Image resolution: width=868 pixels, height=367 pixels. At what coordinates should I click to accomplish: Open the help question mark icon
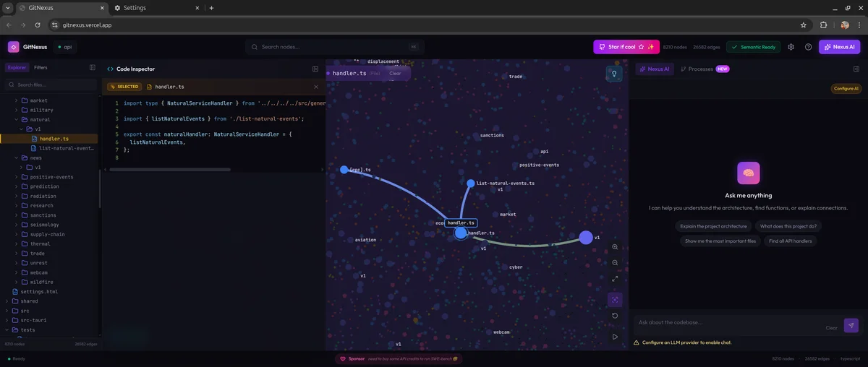coord(808,47)
